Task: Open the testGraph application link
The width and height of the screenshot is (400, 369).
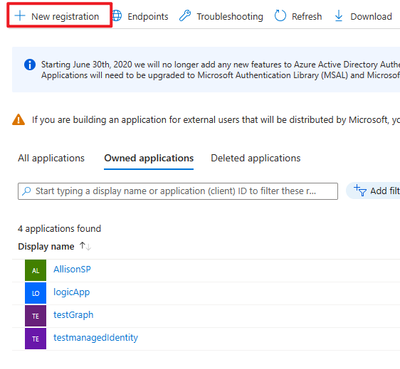Action: [73, 315]
